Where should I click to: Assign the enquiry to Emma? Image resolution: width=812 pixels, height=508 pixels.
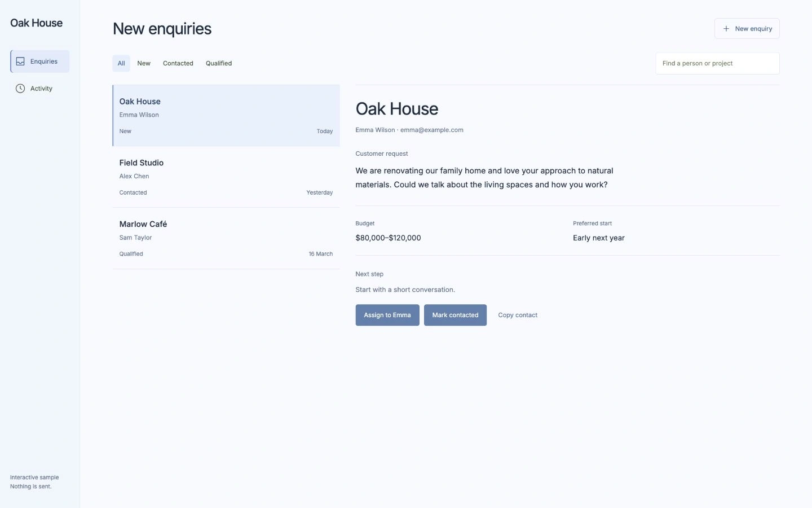pyautogui.click(x=387, y=315)
